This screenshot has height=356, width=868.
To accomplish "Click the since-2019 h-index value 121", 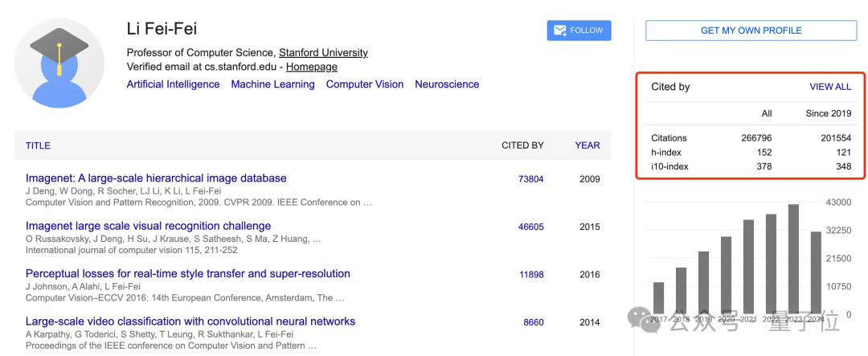I will point(844,152).
